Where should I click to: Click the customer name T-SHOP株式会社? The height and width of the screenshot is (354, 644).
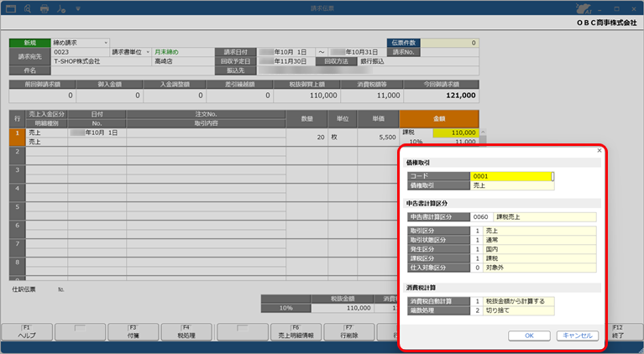pyautogui.click(x=76, y=61)
